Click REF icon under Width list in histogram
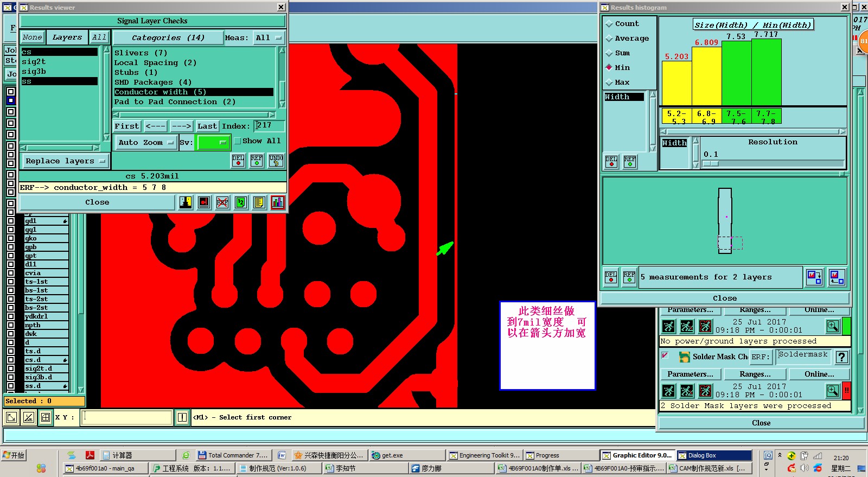The image size is (868, 477). pos(630,162)
